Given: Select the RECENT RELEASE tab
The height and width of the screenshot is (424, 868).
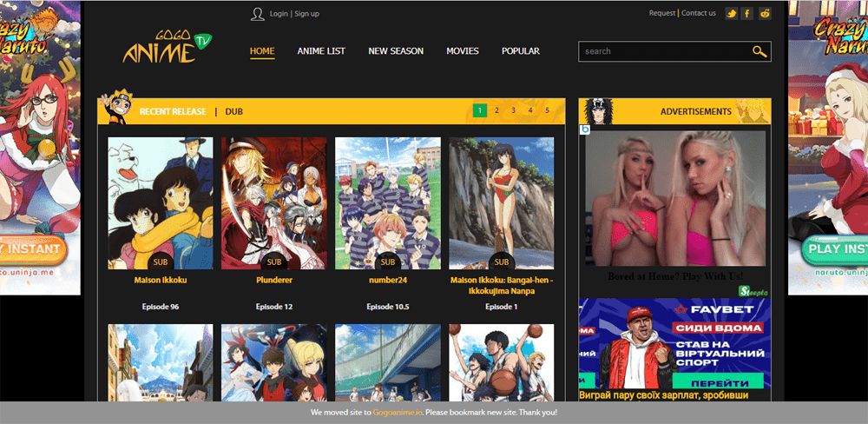Looking at the screenshot, I should [173, 111].
